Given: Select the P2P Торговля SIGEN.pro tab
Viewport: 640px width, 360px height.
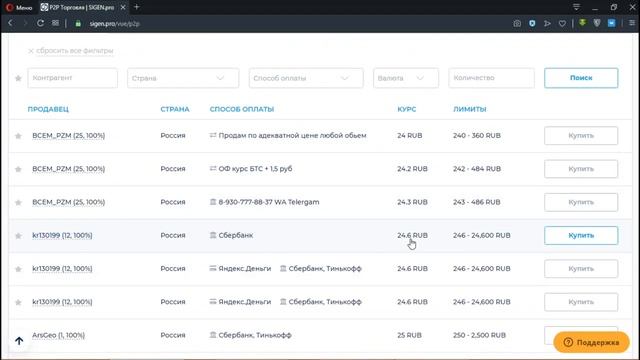Looking at the screenshot, I should tap(78, 7).
